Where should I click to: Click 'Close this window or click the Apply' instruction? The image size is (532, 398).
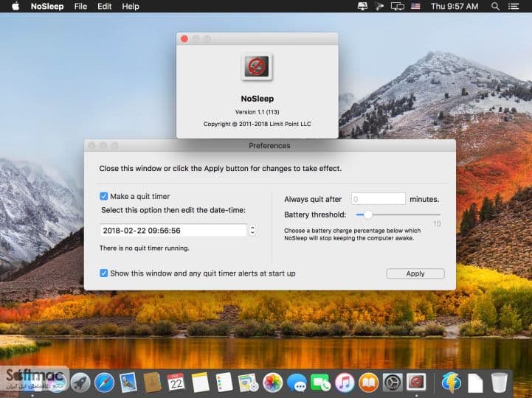pos(220,169)
